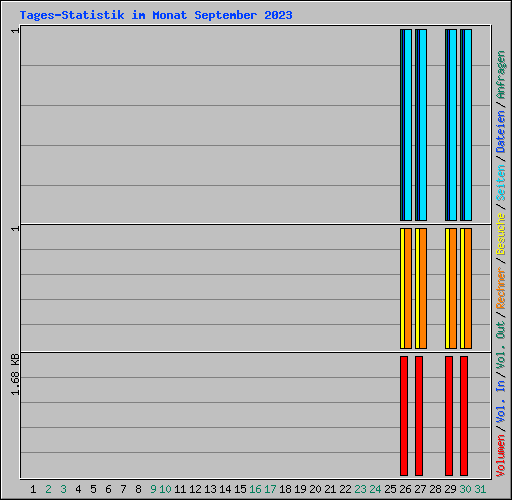
Task: Click the cyan Seiten bar for day 27
Action: point(423,125)
